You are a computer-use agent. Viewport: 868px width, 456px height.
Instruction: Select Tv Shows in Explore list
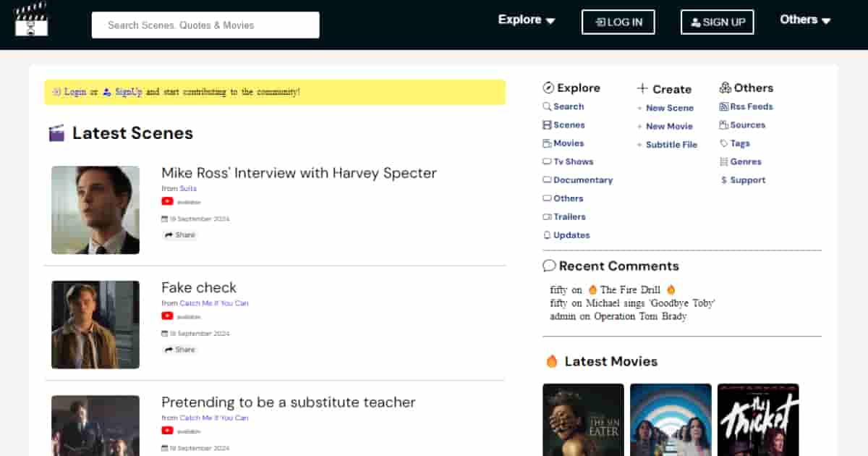tap(573, 161)
